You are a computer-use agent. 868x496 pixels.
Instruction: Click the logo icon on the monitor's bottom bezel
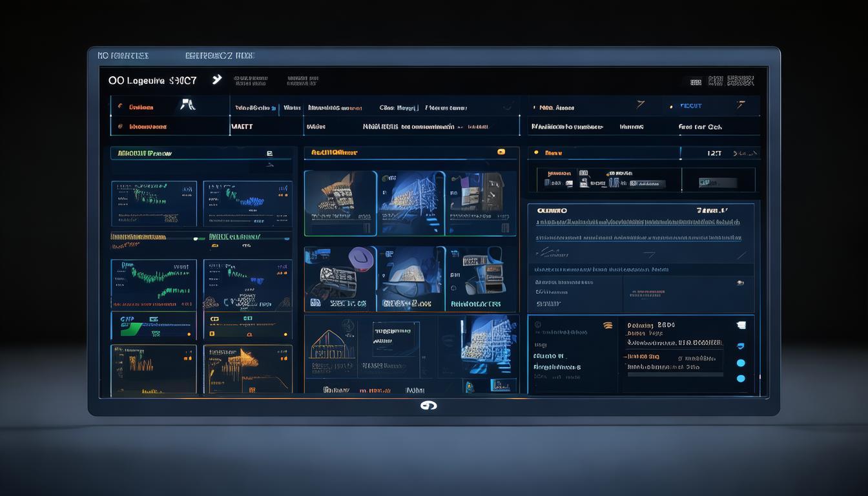[x=428, y=405]
